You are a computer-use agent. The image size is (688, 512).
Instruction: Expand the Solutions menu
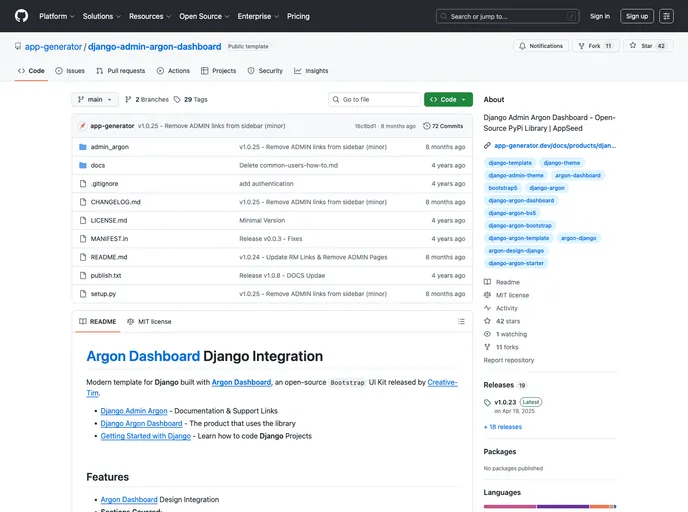[101, 16]
